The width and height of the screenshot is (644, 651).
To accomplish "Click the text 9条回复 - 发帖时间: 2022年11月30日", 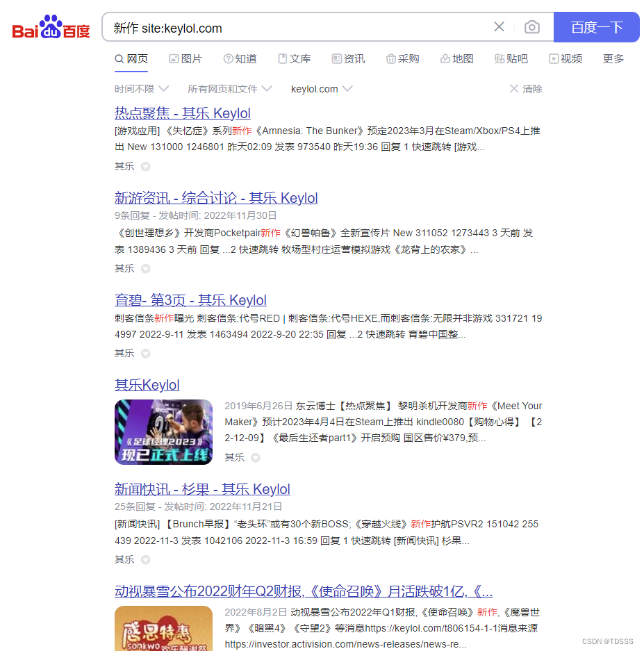I will click(x=196, y=215).
